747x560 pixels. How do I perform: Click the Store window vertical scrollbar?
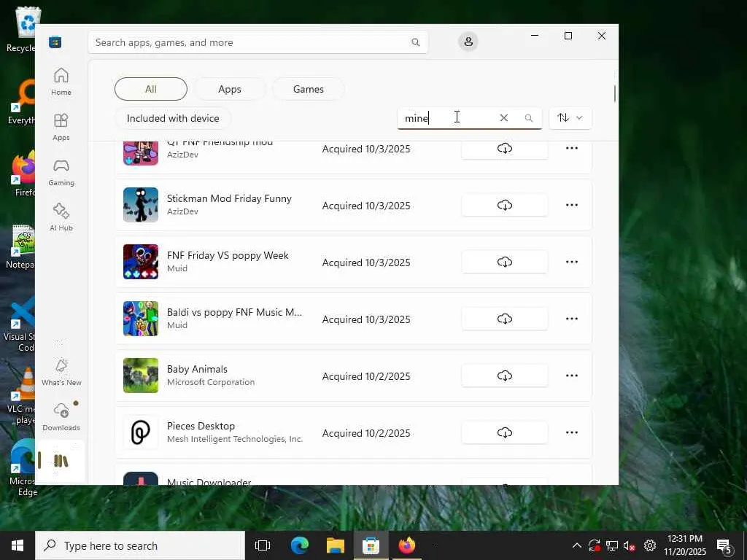point(614,93)
